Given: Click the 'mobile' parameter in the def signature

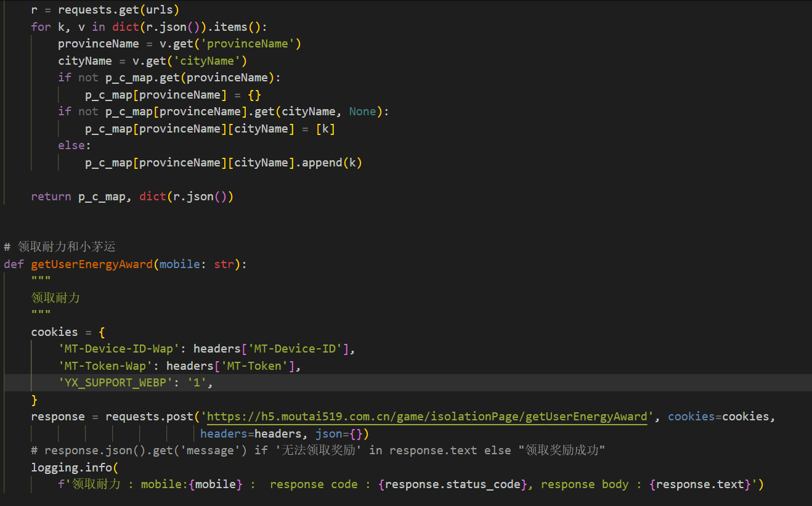Looking at the screenshot, I should pos(180,264).
